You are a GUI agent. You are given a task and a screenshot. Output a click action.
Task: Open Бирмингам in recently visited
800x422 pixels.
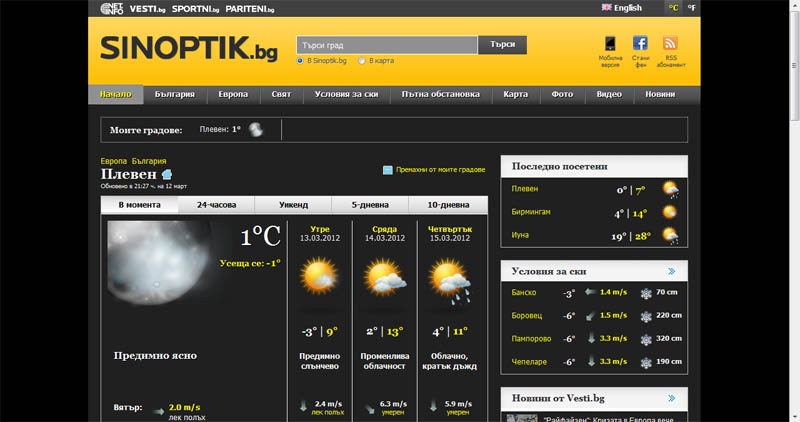click(x=531, y=212)
